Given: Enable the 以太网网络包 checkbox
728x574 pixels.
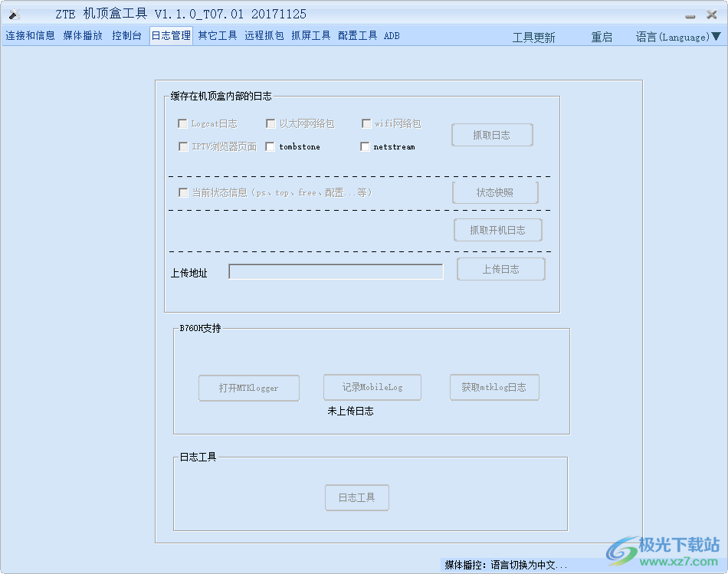Looking at the screenshot, I should click(271, 123).
